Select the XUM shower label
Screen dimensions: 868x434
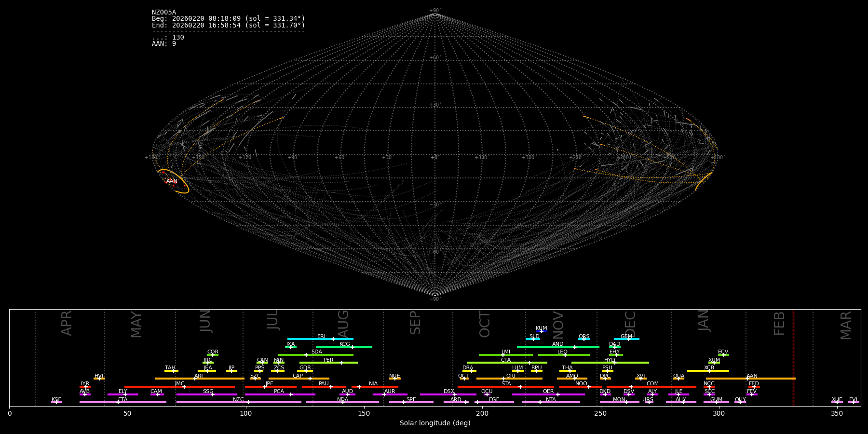click(714, 360)
